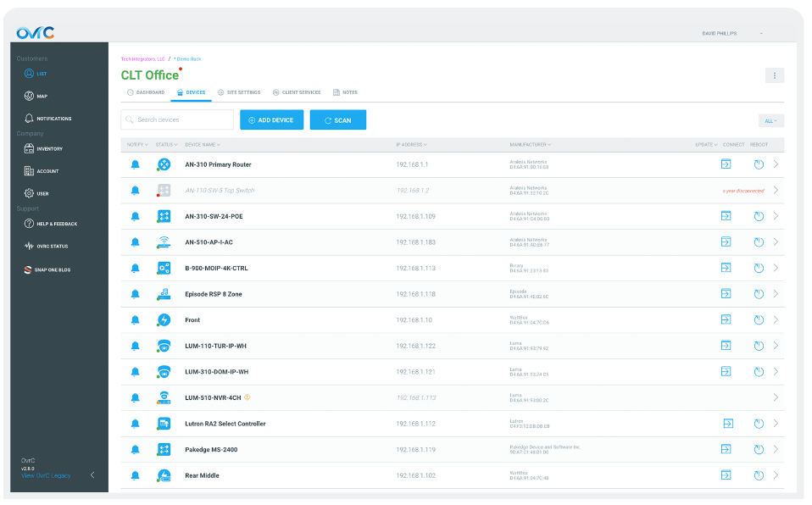Image resolution: width=812 pixels, height=505 pixels.
Task: Switch to the Site Settings tab
Action: [238, 92]
